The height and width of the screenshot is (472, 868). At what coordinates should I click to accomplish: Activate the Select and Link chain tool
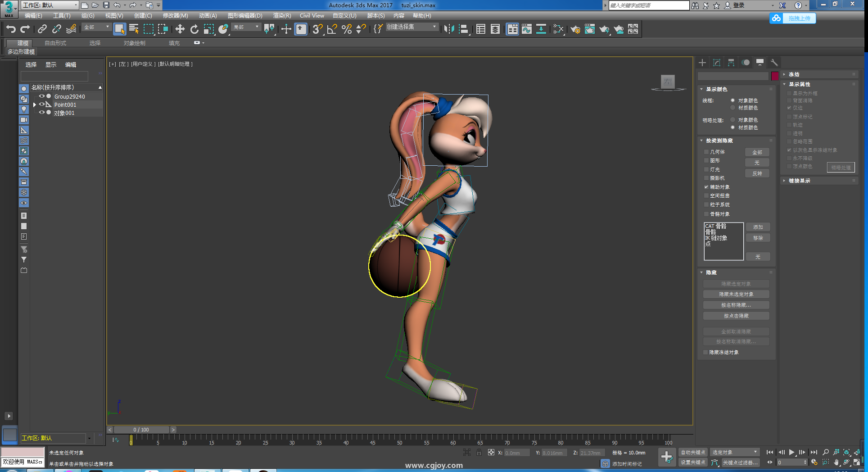(x=42, y=29)
